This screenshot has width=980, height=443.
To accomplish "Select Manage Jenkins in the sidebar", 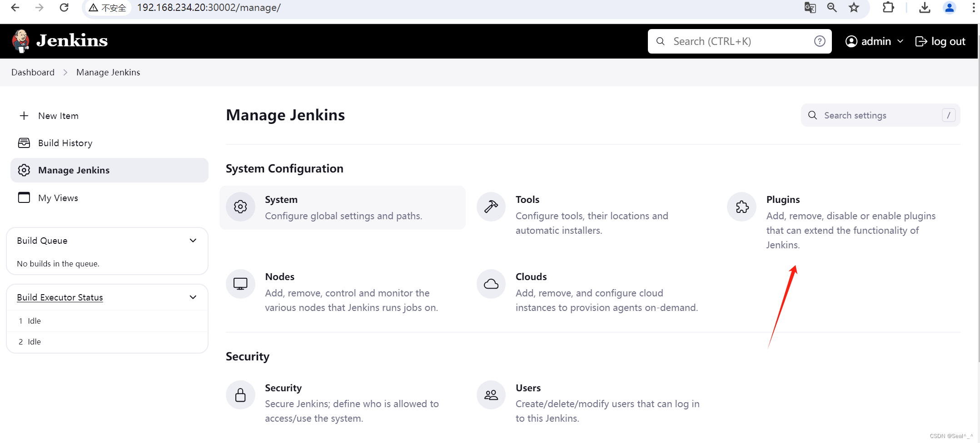I will [x=109, y=170].
